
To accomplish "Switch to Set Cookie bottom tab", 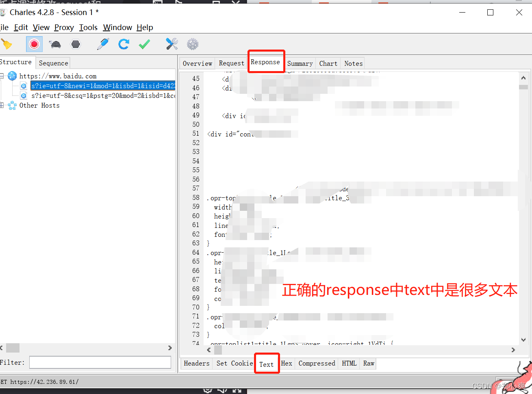I will pos(235,363).
